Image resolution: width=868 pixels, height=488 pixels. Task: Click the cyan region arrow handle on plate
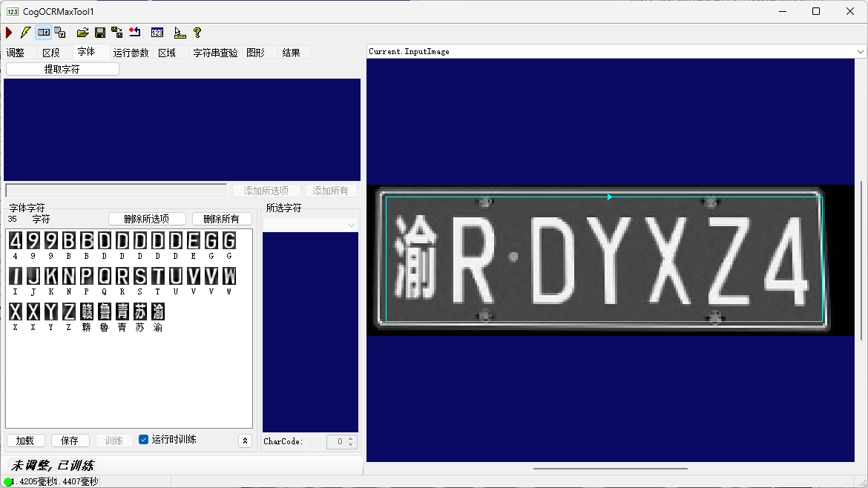(x=609, y=197)
